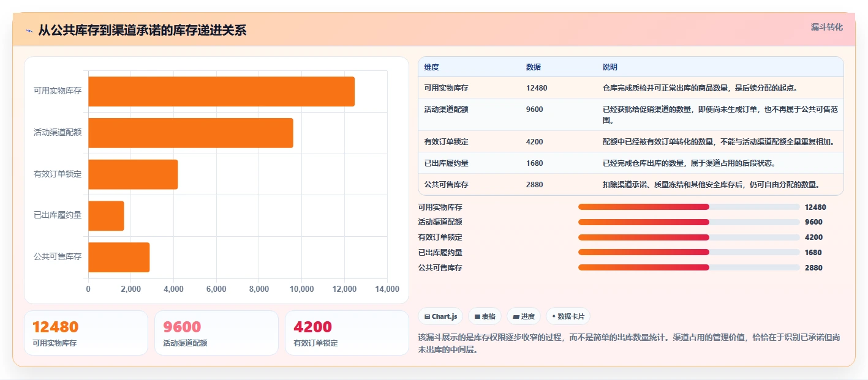The height and width of the screenshot is (380, 868).
Task: Click the 2880 value in the table
Action: pyautogui.click(x=534, y=185)
